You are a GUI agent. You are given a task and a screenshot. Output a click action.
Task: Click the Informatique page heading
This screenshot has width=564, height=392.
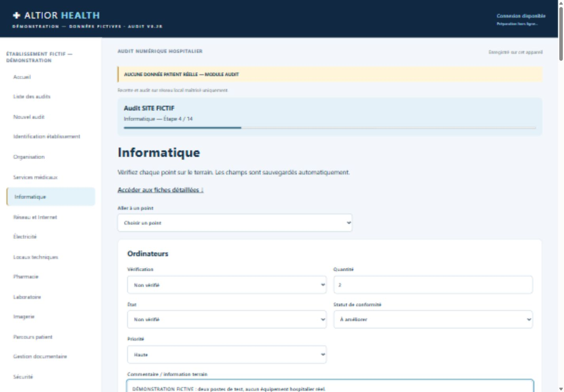[x=159, y=152]
